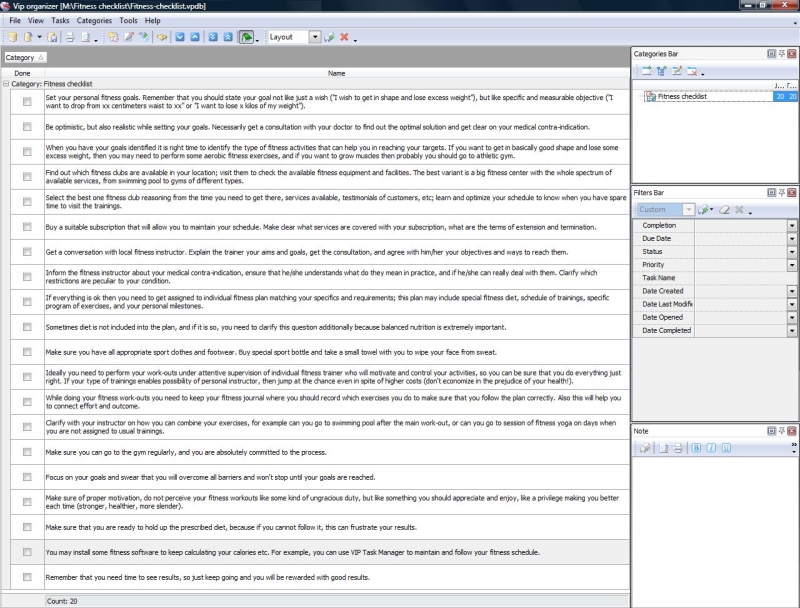Click the red X icon beside Layout
The width and height of the screenshot is (800, 608).
(344, 37)
